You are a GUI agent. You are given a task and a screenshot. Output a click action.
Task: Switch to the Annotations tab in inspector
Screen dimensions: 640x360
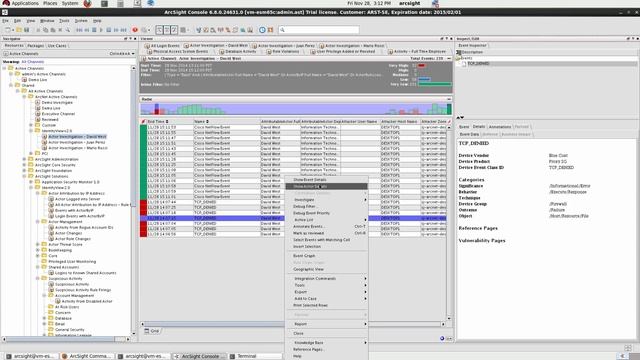[x=500, y=127]
